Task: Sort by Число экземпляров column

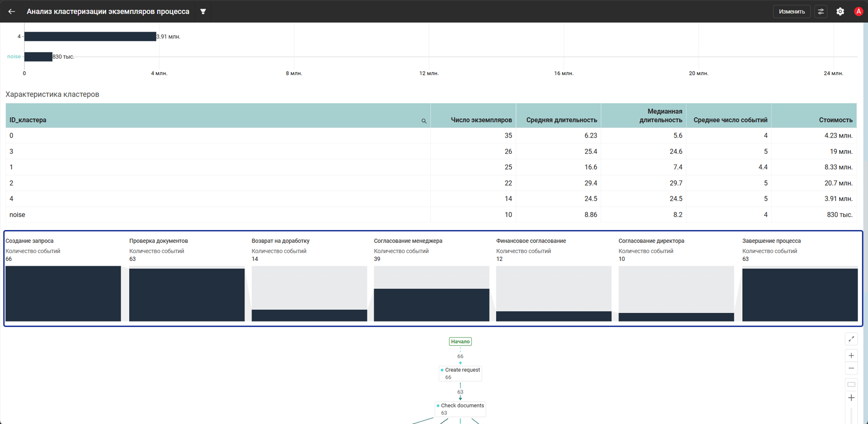Action: pyautogui.click(x=481, y=120)
